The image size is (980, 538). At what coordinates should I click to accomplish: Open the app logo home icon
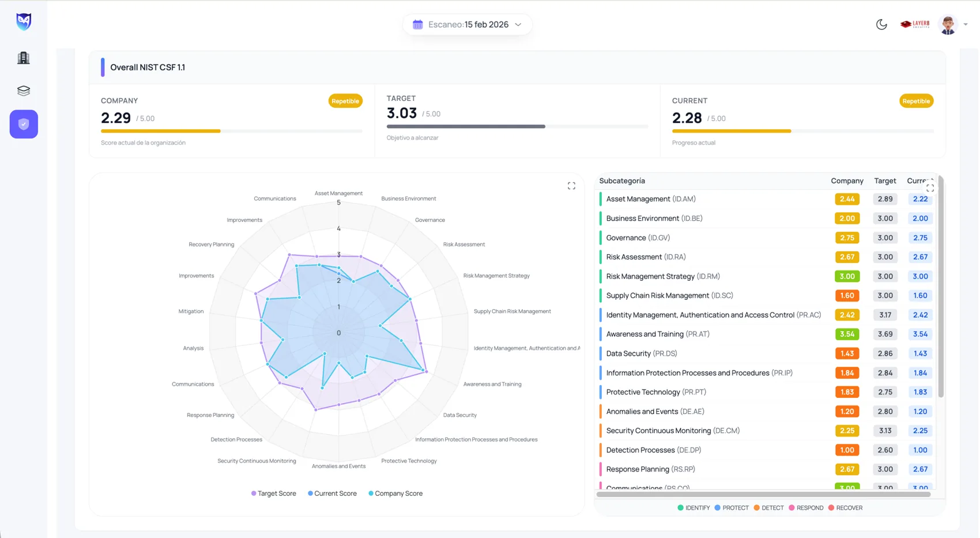click(24, 22)
